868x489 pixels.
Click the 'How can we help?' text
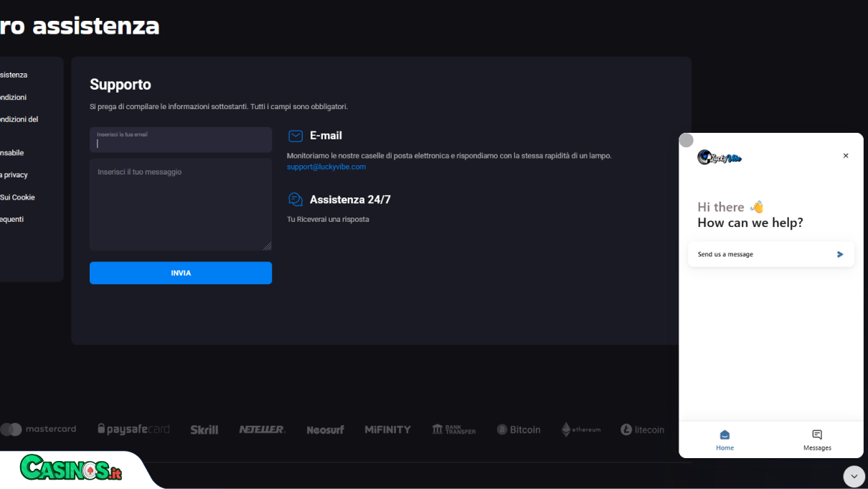tap(750, 223)
